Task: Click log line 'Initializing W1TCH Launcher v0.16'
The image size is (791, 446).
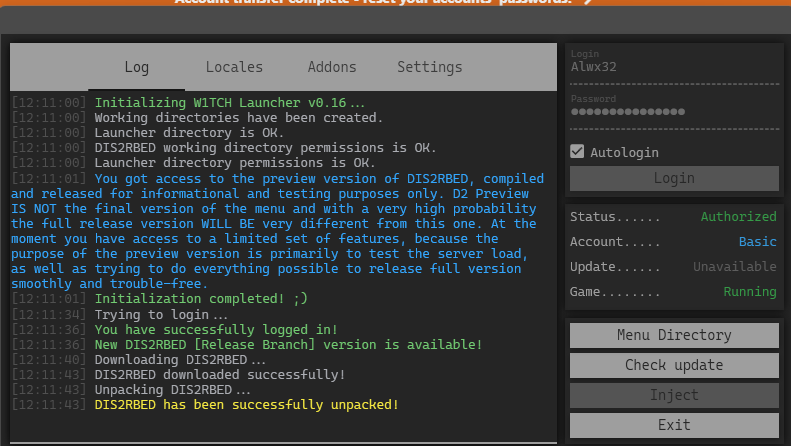Action: 230,102
